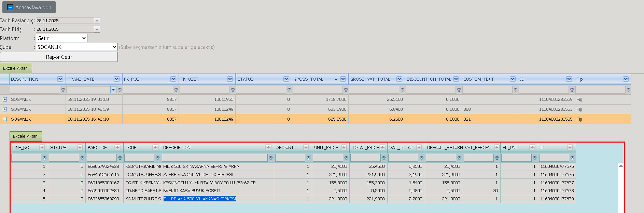Click filter icon beside GROSS_VAT_TOTAL filter box
644x213 pixels.
(402, 90)
